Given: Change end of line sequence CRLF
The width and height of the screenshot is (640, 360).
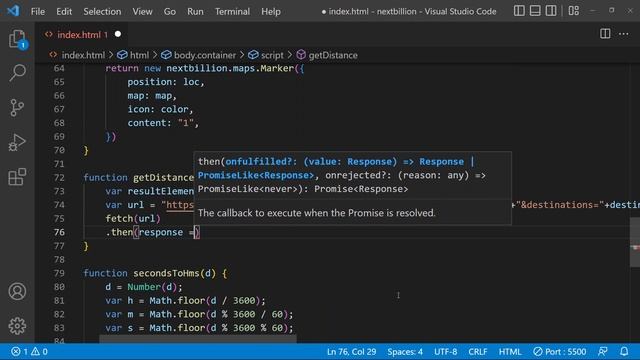Looking at the screenshot, I should [x=478, y=351].
